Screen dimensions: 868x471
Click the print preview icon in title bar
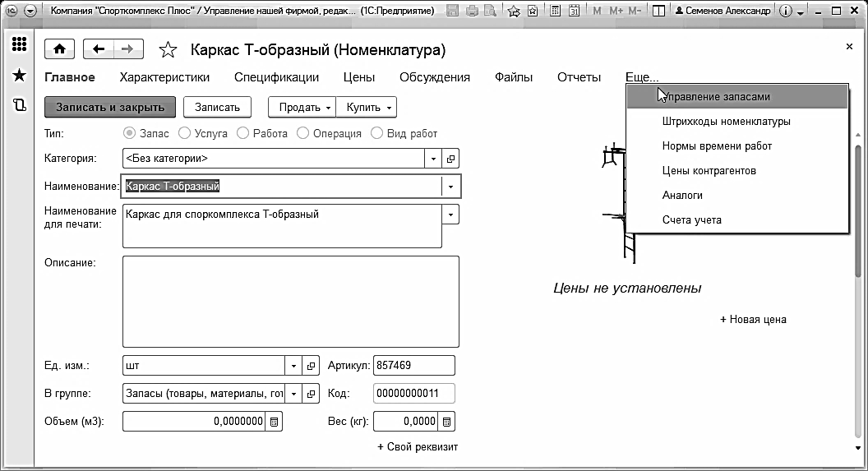point(490,11)
